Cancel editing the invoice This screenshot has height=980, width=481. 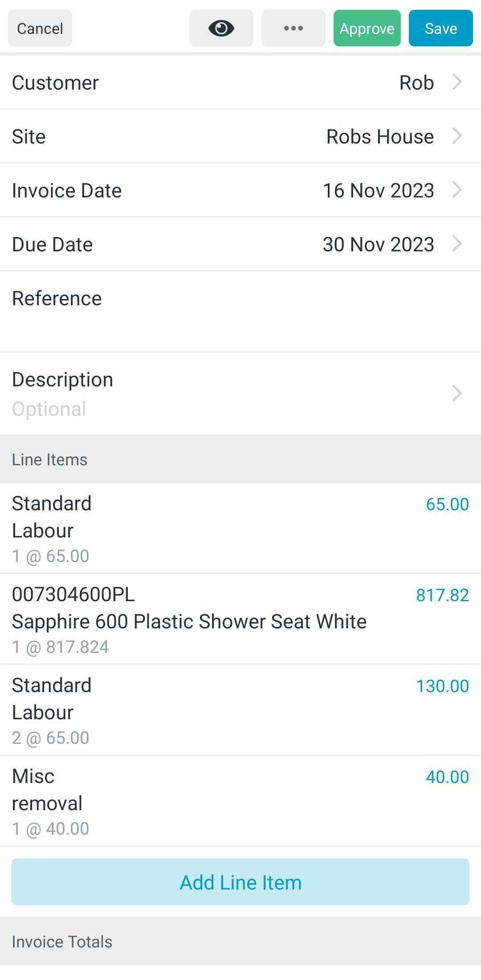coord(40,28)
